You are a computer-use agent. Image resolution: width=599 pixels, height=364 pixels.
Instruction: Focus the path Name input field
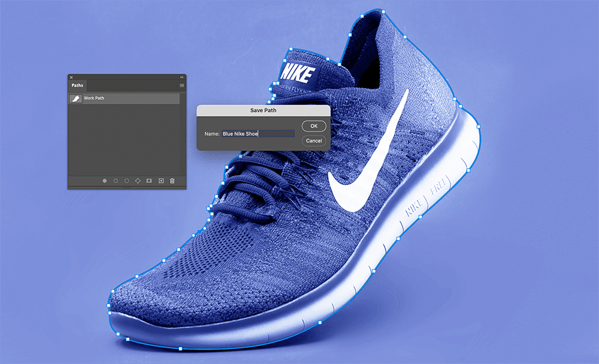pyautogui.click(x=258, y=134)
